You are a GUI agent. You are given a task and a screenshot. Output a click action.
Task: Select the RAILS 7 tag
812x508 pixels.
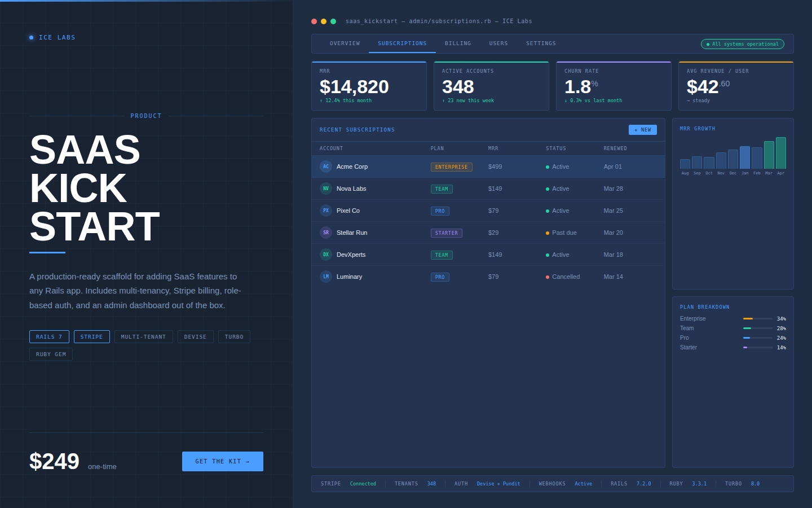(x=49, y=336)
